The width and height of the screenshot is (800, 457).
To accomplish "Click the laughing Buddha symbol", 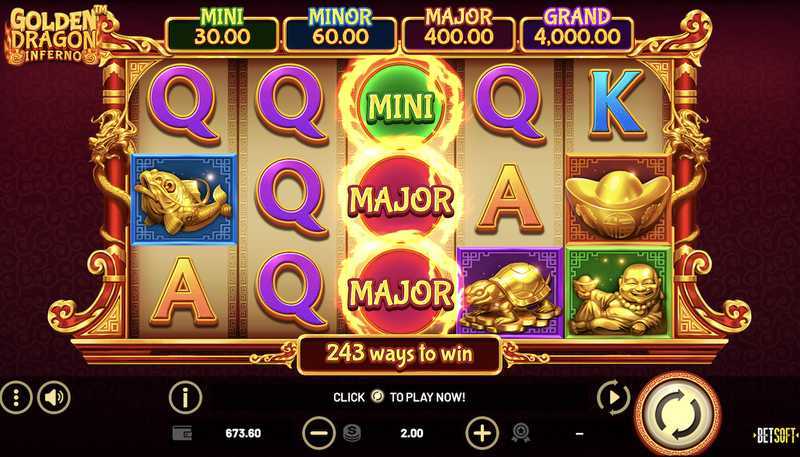I will coord(618,292).
